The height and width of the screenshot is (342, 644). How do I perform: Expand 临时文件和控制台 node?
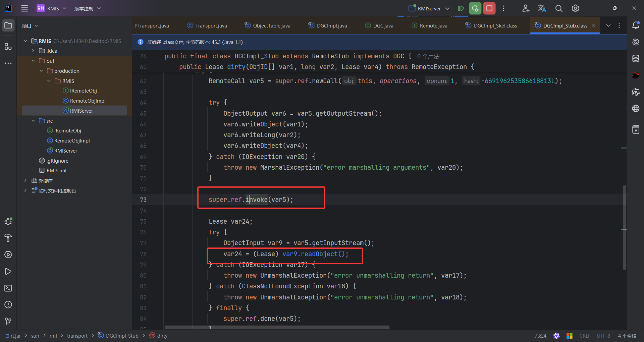(25, 190)
